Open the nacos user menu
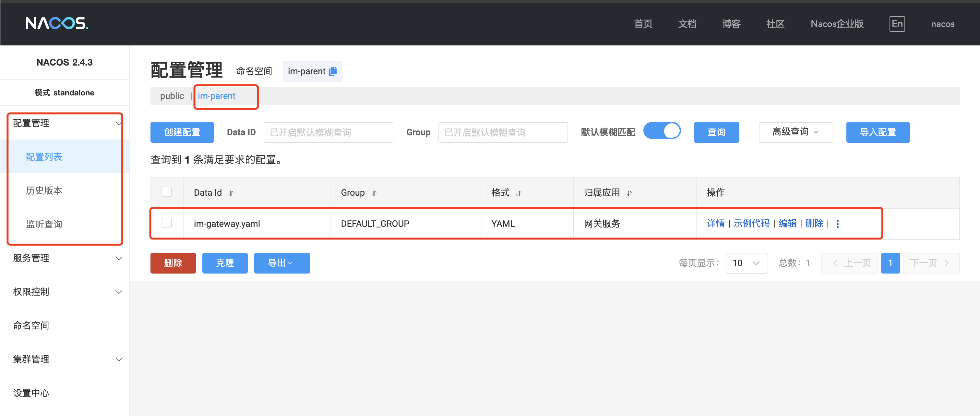The image size is (980, 416). tap(942, 24)
